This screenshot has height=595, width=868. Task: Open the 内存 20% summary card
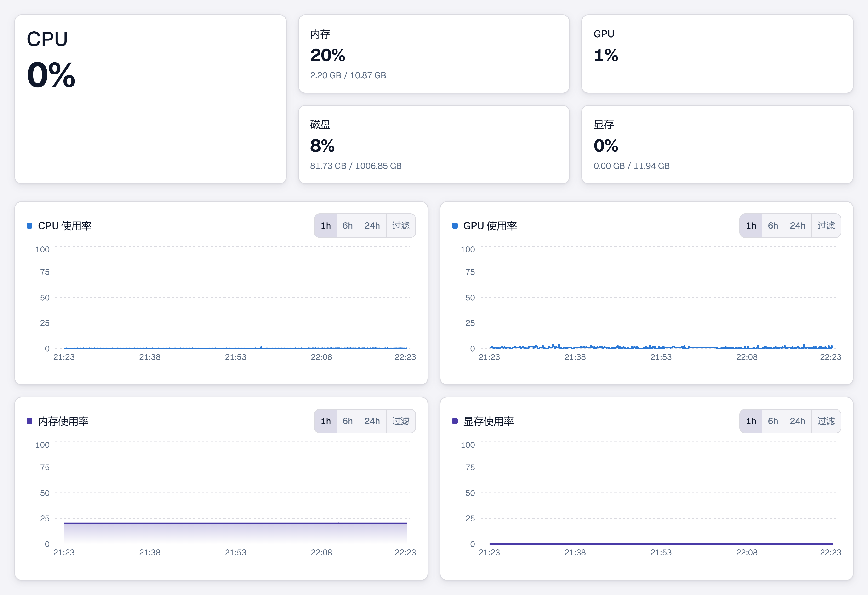pyautogui.click(x=434, y=54)
